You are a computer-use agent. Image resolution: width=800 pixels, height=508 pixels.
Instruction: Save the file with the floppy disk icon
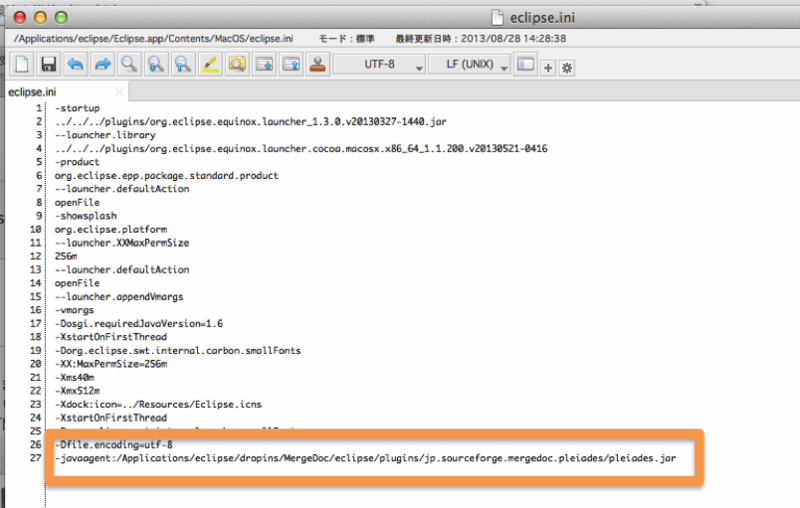[48, 65]
